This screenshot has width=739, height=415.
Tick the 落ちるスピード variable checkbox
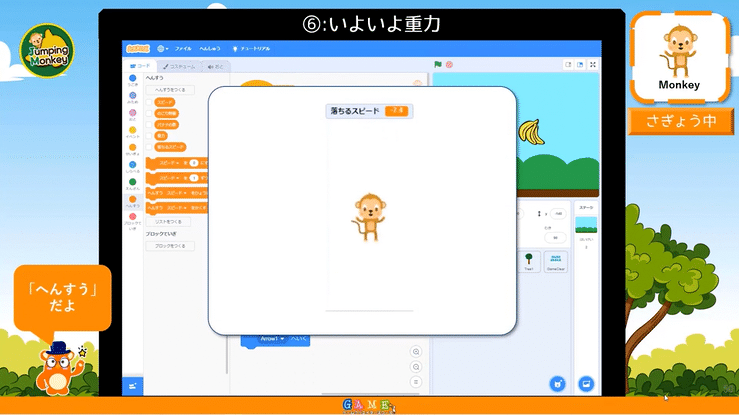click(149, 147)
